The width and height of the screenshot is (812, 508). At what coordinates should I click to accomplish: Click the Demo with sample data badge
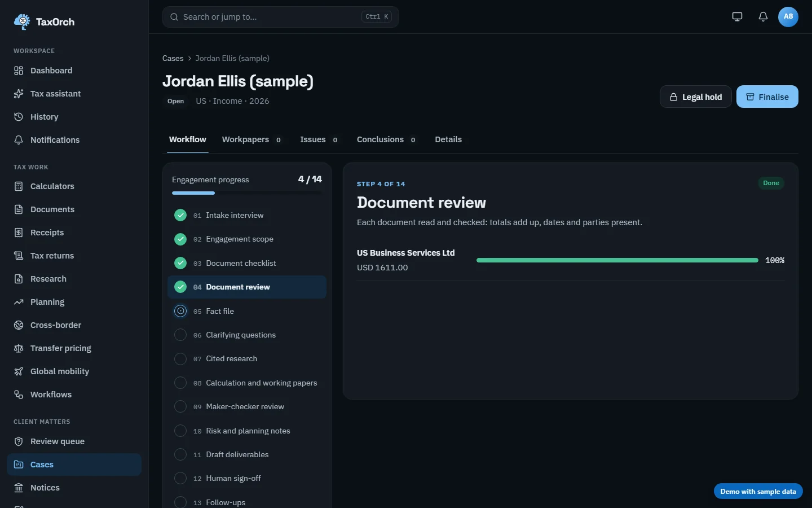click(x=758, y=492)
